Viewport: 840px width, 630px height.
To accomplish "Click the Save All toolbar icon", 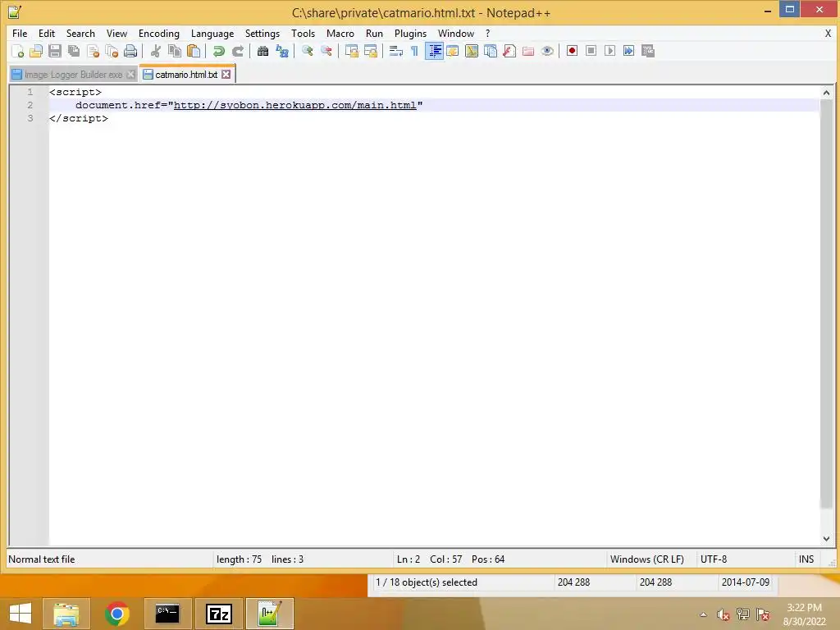I will [x=74, y=51].
